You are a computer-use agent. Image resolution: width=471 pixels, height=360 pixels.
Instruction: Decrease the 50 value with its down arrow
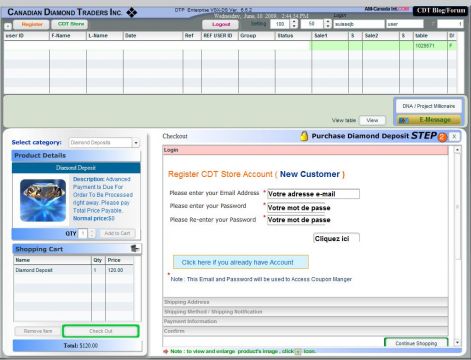tap(328, 26)
